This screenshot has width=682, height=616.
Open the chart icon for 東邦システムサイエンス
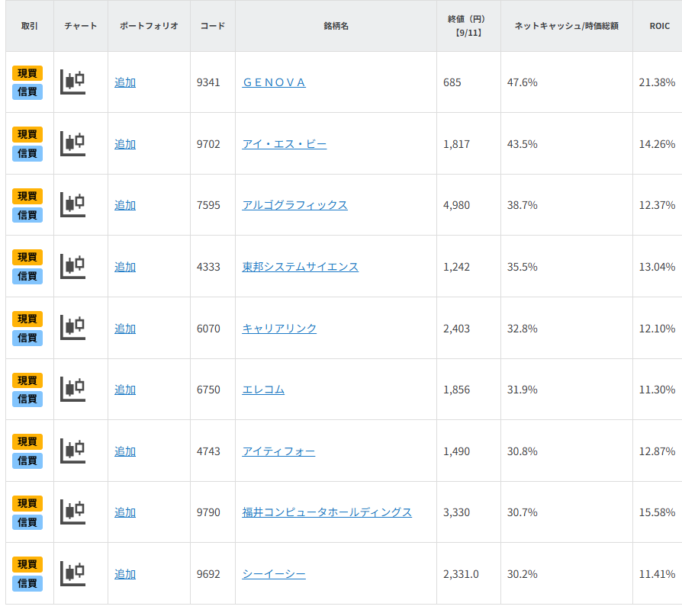tap(72, 266)
